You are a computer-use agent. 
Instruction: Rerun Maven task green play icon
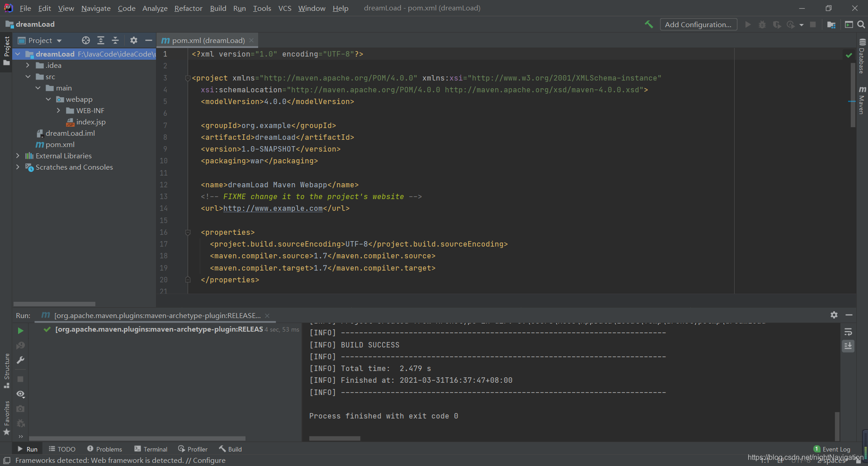point(20,331)
